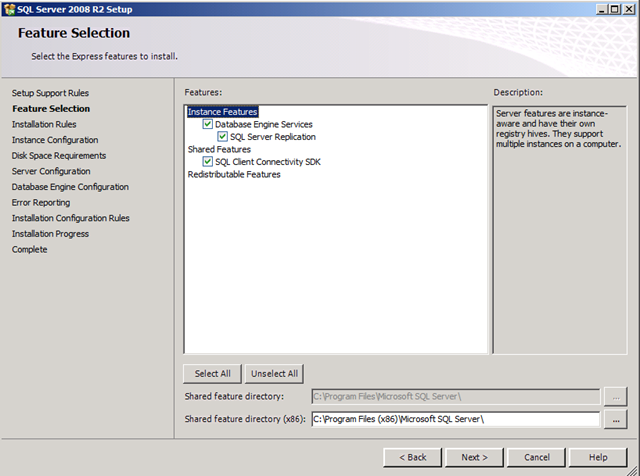The height and width of the screenshot is (476, 640).
Task: Select the Redistributable Features tree node
Action: pyautogui.click(x=234, y=174)
